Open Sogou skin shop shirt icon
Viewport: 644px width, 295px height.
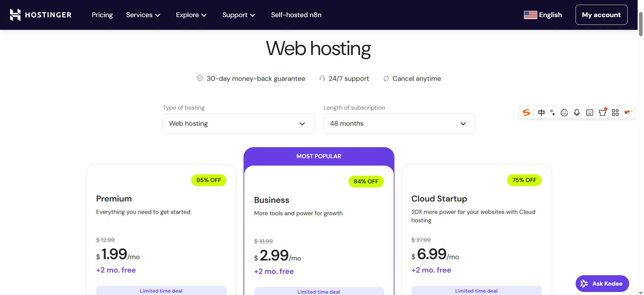click(602, 112)
